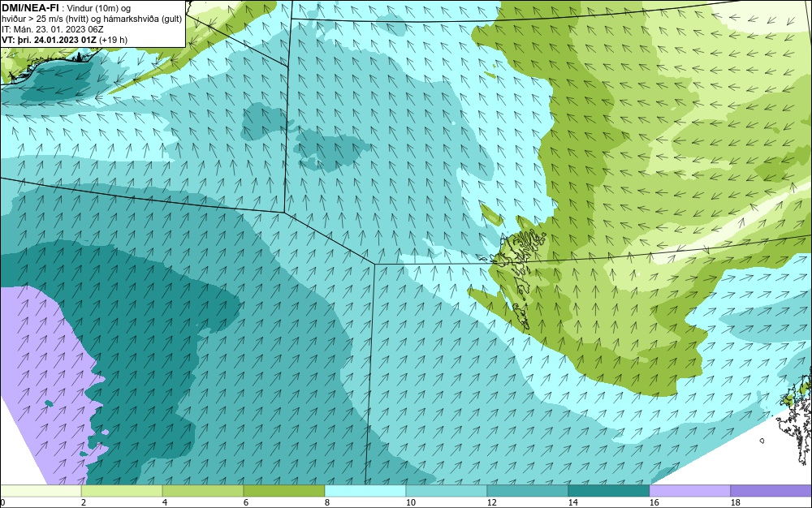Choose the 14–16 m/s dark teal legend swatch
This screenshot has width=812, height=508.
tap(609, 491)
